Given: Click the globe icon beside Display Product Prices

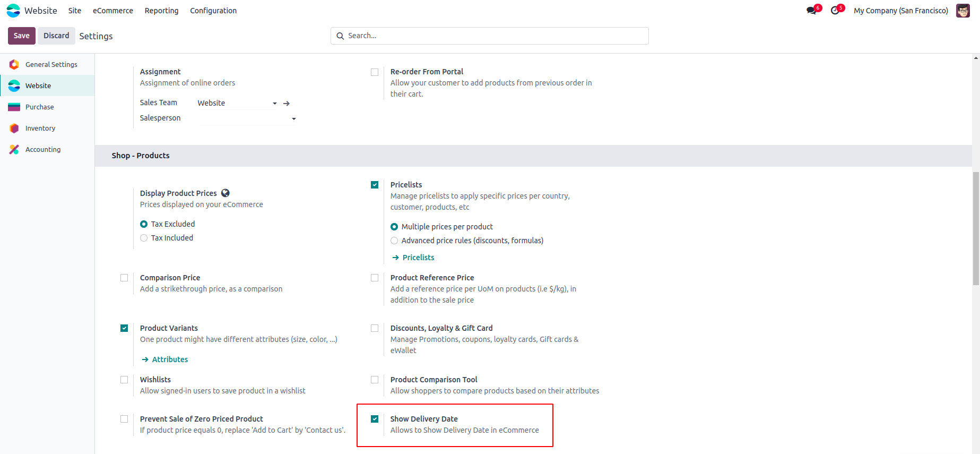Looking at the screenshot, I should pos(226,193).
